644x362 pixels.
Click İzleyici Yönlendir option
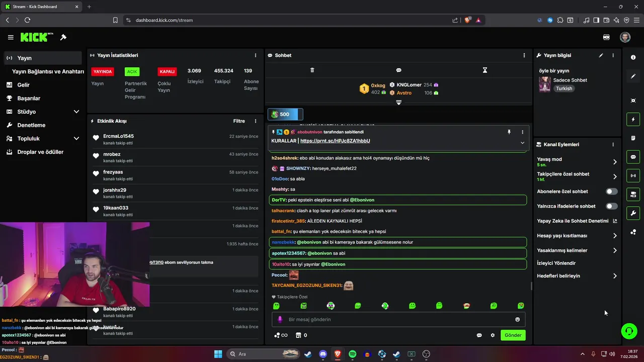click(556, 263)
